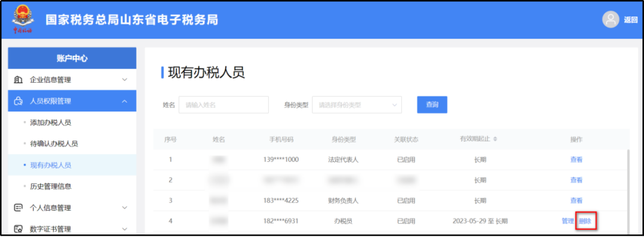Click the 人员权限管理 lock icon

pyautogui.click(x=18, y=101)
